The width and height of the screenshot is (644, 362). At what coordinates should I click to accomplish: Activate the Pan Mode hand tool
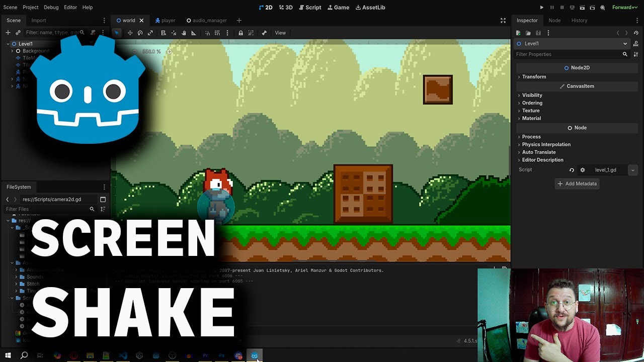(184, 33)
